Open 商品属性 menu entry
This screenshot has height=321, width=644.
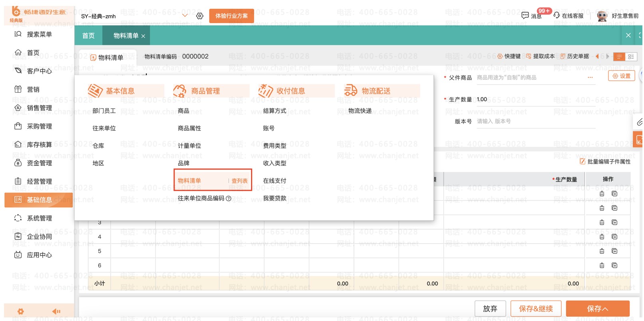pos(189,128)
